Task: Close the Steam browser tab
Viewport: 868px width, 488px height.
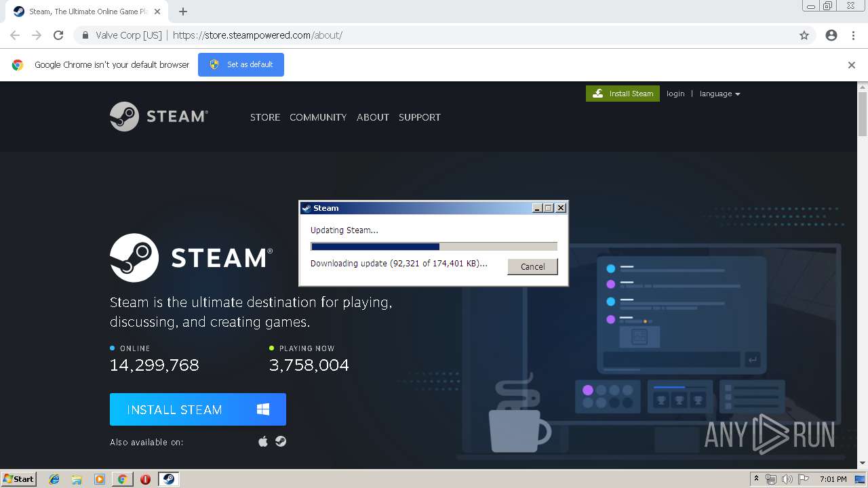Action: tap(157, 12)
